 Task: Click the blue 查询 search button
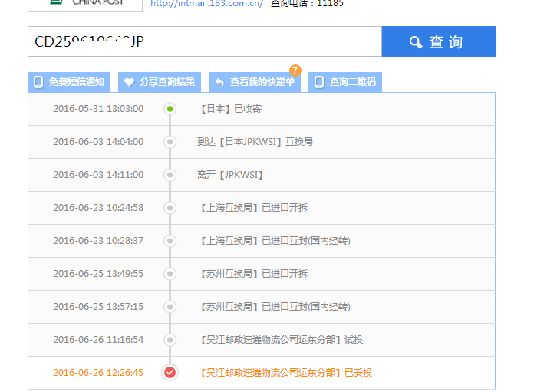(x=439, y=41)
